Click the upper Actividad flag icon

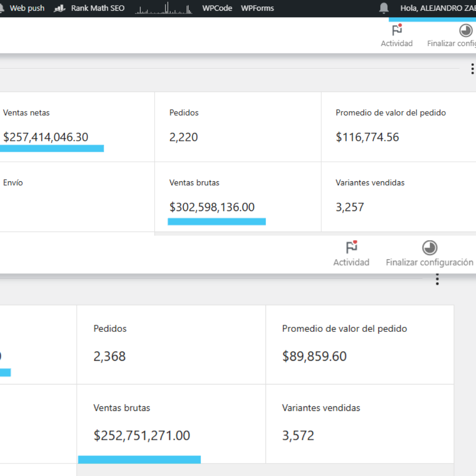[x=397, y=31]
